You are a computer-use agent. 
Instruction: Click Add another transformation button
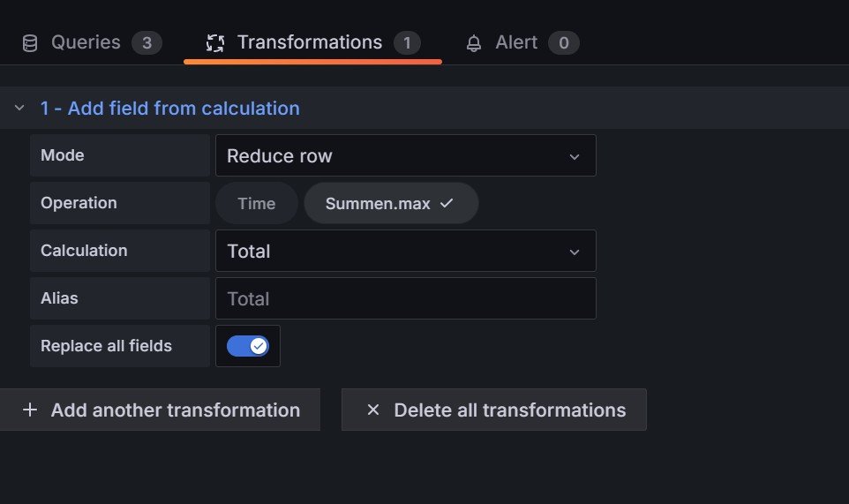coord(161,410)
